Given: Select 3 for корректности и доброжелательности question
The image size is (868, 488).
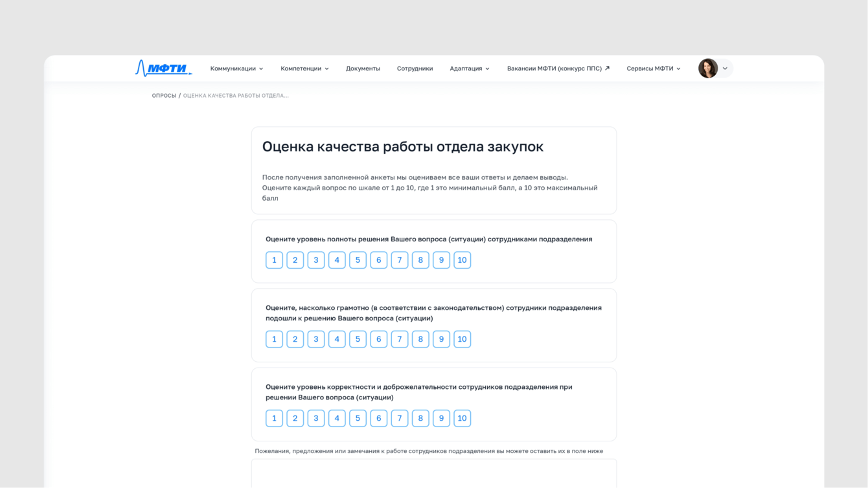Looking at the screenshot, I should 316,418.
